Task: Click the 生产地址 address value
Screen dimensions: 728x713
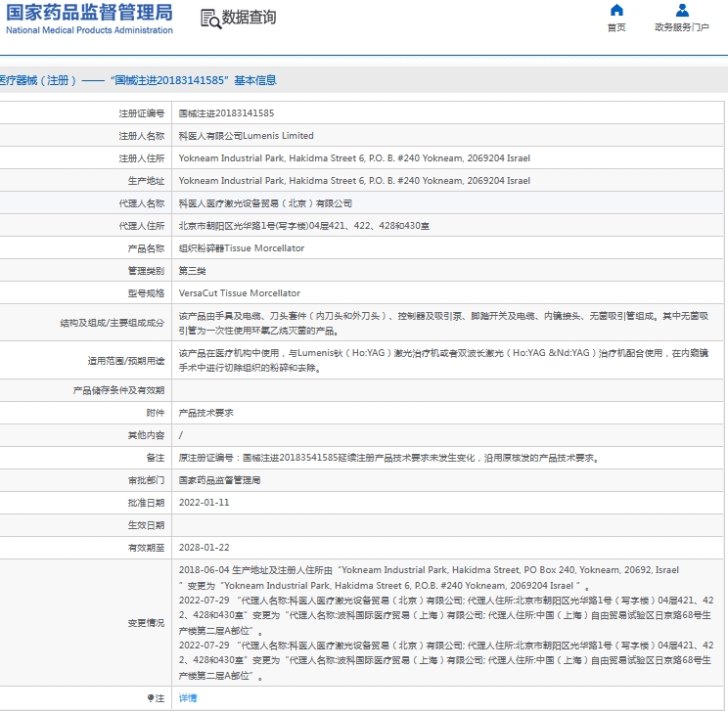Action: tap(354, 181)
